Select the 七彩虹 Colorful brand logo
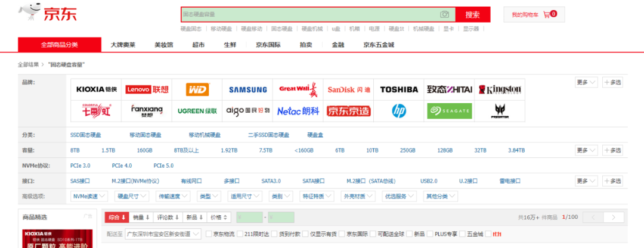This screenshot has width=644, height=248. click(97, 111)
